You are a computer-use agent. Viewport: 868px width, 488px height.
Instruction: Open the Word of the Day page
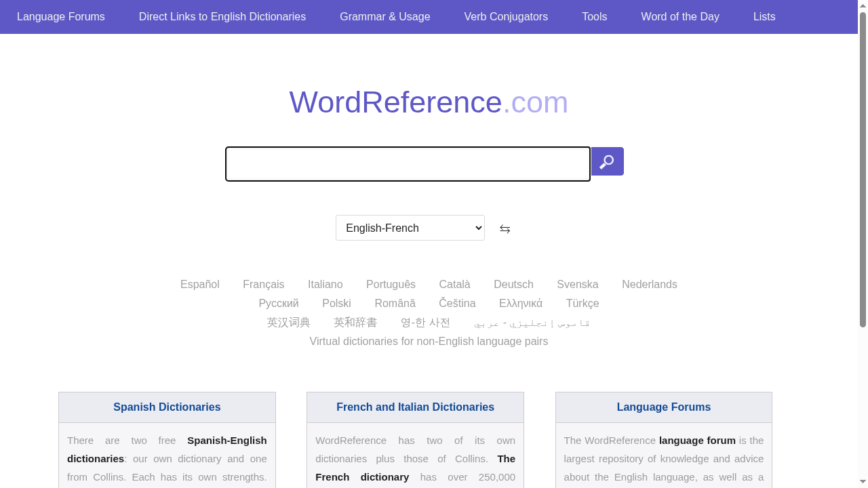tap(680, 16)
